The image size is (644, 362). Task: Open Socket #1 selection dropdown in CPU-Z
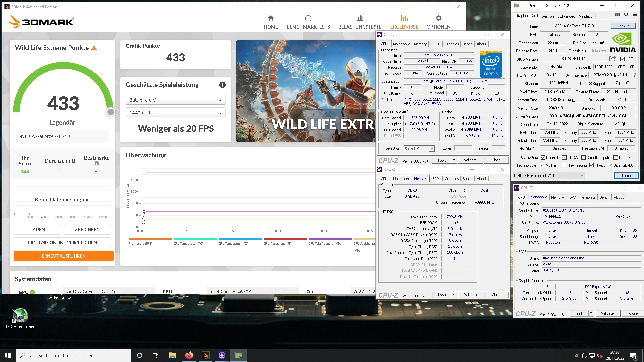coord(419,149)
